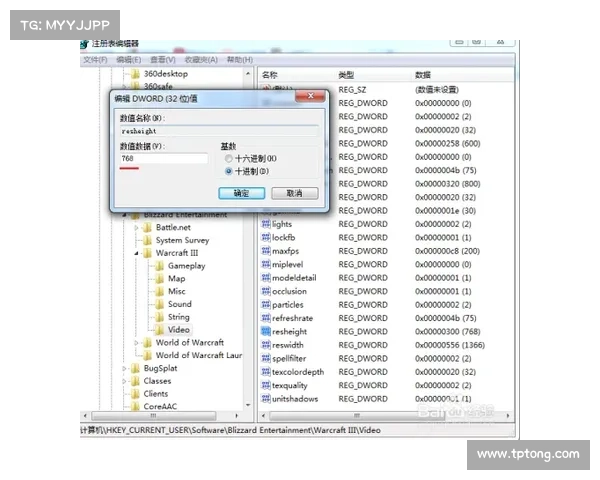
Task: Click the tree pane horizontal scrollbar thumb
Action: (153, 415)
